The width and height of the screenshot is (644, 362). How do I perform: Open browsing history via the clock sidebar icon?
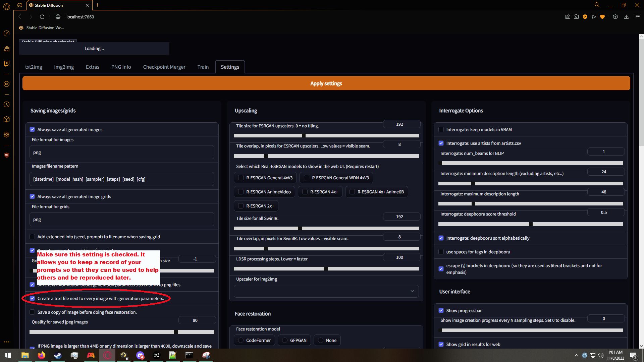(x=7, y=105)
